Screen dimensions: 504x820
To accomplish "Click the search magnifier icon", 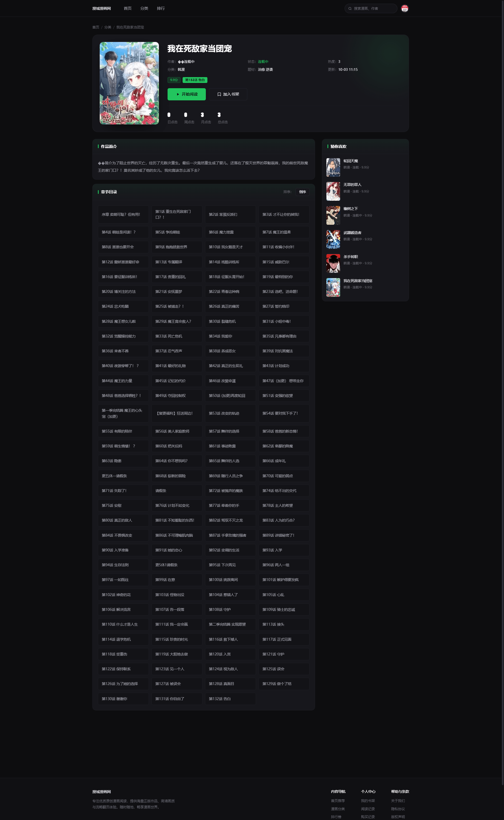I will 350,9.
